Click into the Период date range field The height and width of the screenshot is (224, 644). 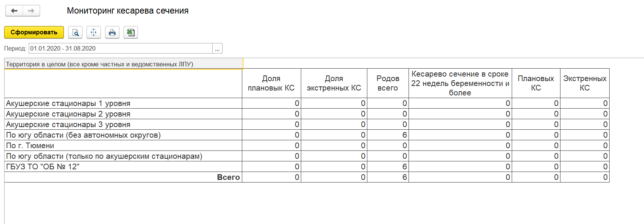tap(120, 49)
